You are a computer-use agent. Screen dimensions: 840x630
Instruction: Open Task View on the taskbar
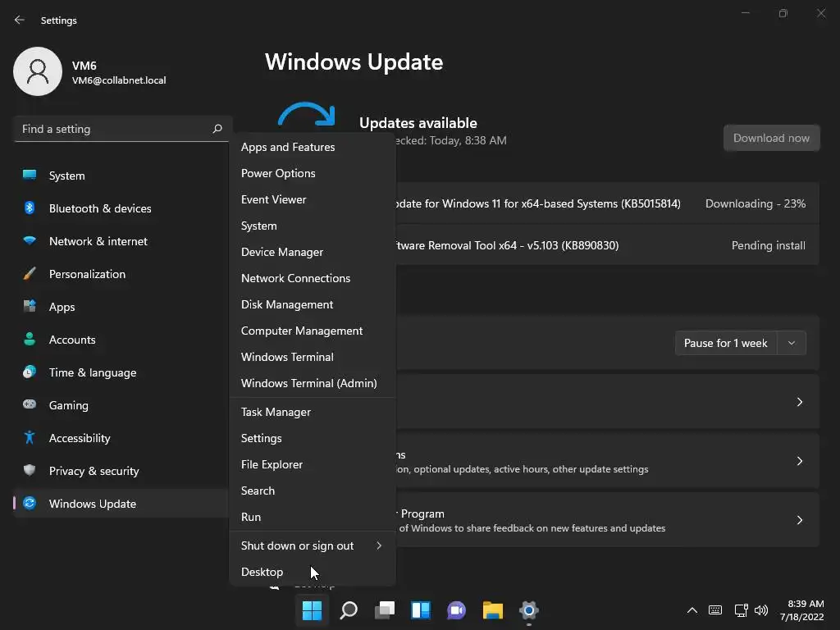(385, 610)
